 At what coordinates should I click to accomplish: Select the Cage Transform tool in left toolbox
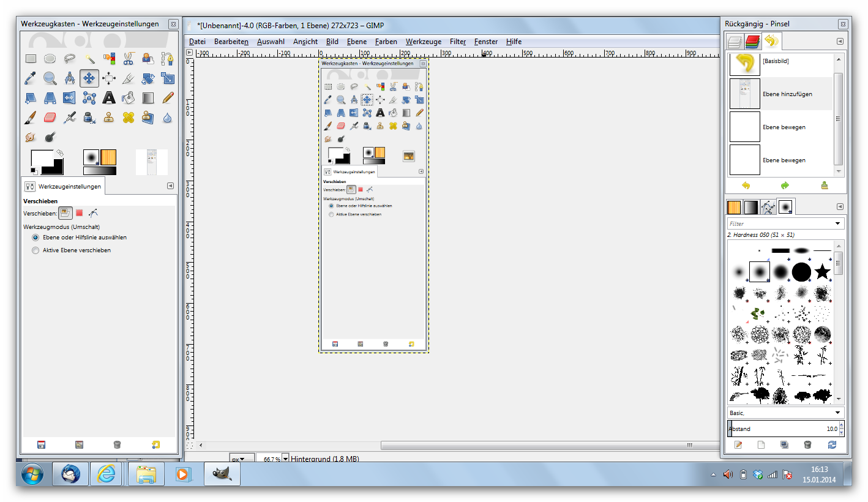89,98
